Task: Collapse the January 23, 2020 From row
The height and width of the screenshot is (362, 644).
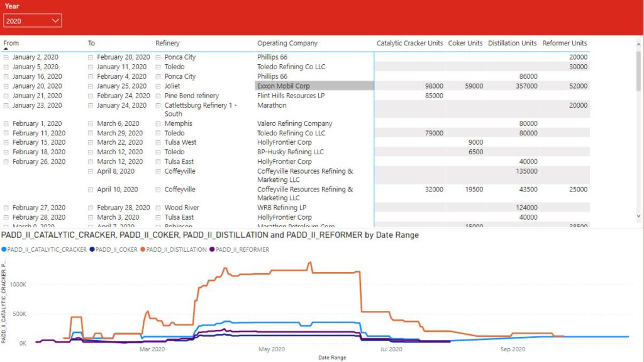Action: [x=6, y=106]
